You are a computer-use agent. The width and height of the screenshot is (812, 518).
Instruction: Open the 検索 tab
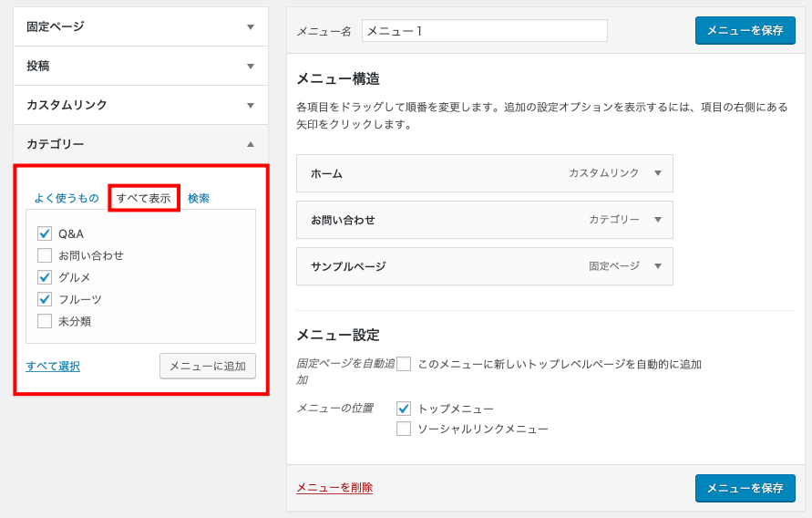199,199
